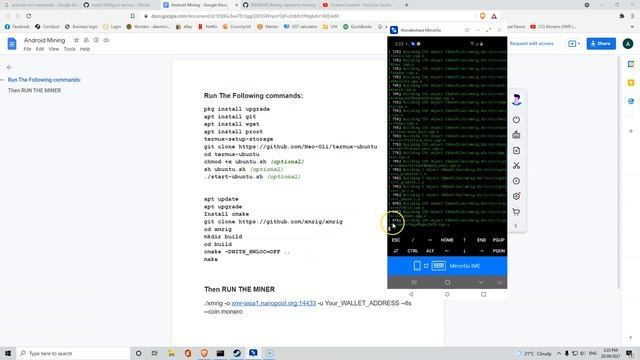Switch to the Android Mining Google Docs tab

(198, 5)
